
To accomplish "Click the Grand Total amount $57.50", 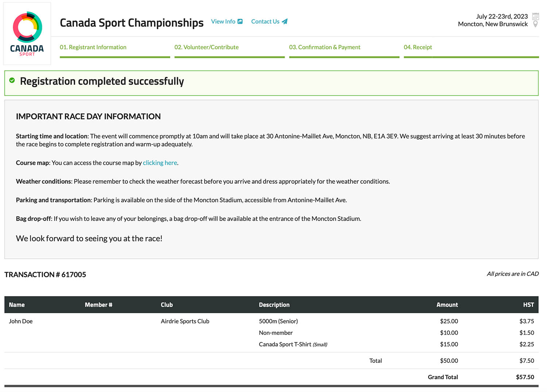I will tap(525, 377).
